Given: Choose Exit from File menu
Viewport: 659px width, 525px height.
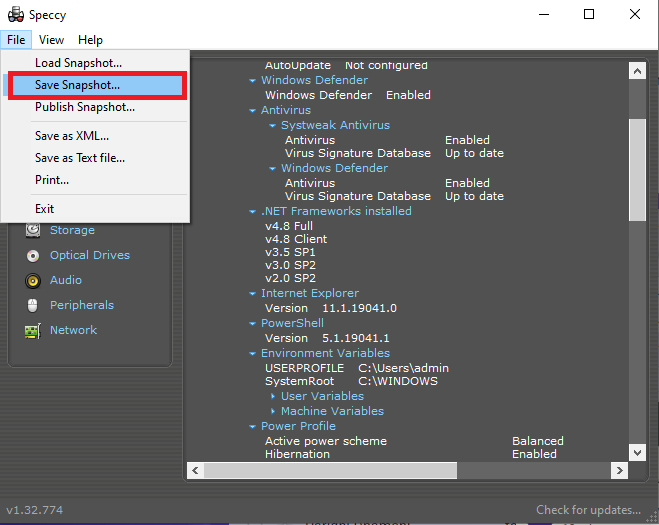Looking at the screenshot, I should pyautogui.click(x=95, y=209).
